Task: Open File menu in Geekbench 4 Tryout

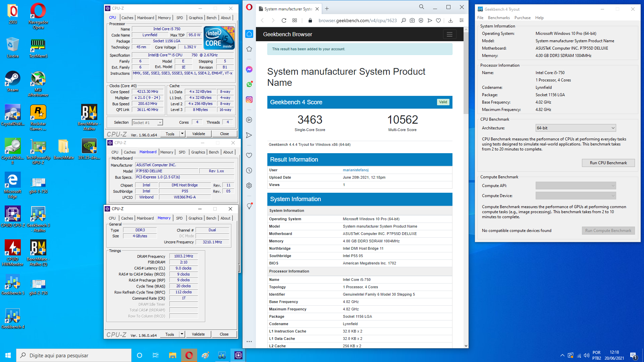Action: pos(480,18)
